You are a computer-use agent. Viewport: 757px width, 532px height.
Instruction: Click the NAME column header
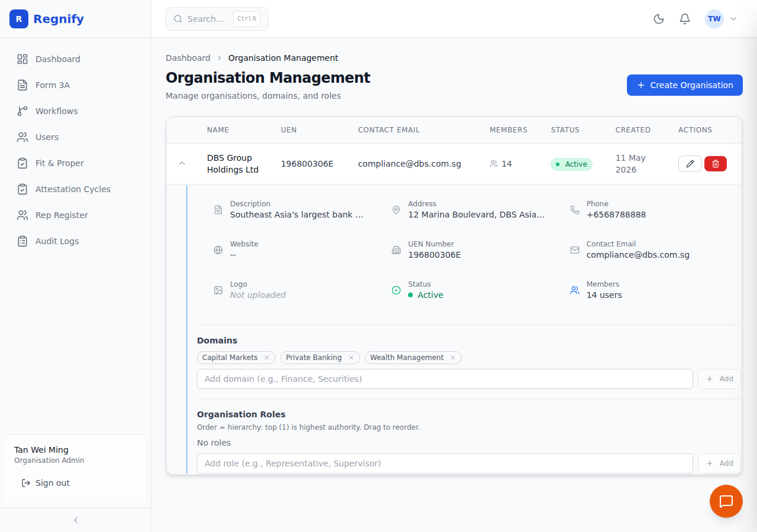click(x=218, y=130)
